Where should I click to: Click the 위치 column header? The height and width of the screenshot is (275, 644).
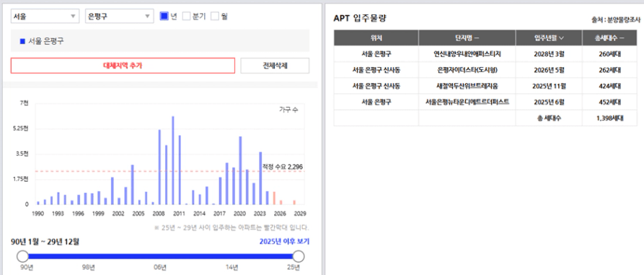(x=376, y=38)
